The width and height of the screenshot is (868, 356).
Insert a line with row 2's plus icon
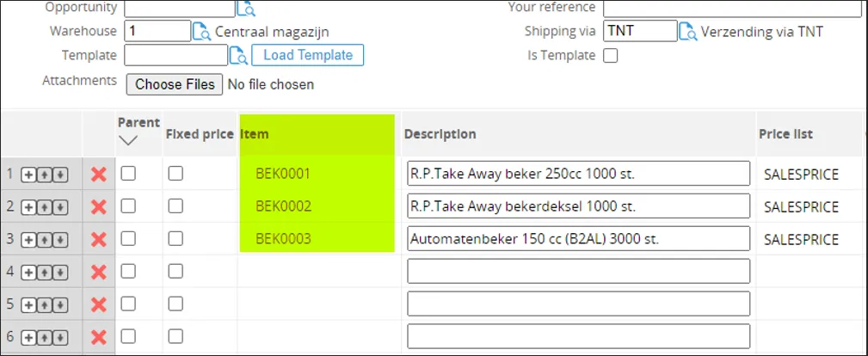coord(28,207)
